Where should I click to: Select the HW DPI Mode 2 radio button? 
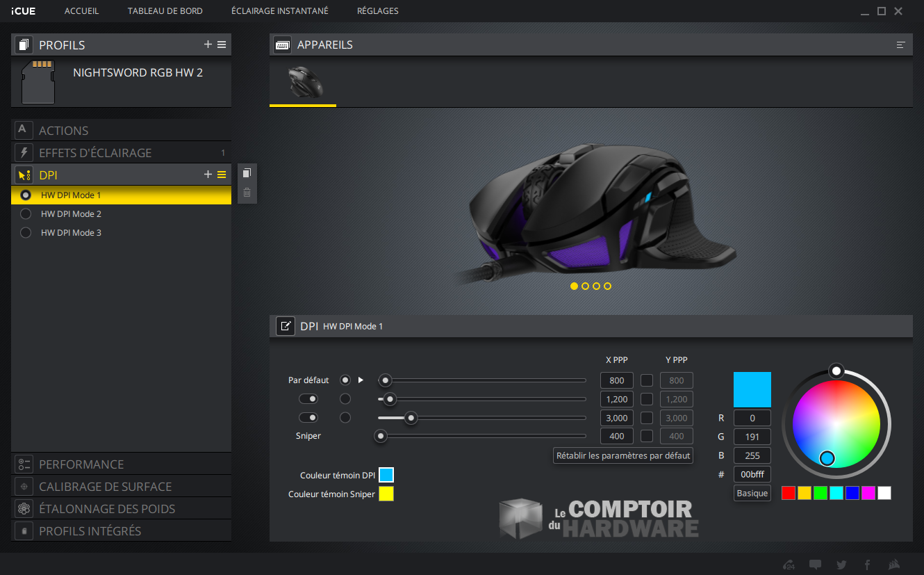[25, 213]
